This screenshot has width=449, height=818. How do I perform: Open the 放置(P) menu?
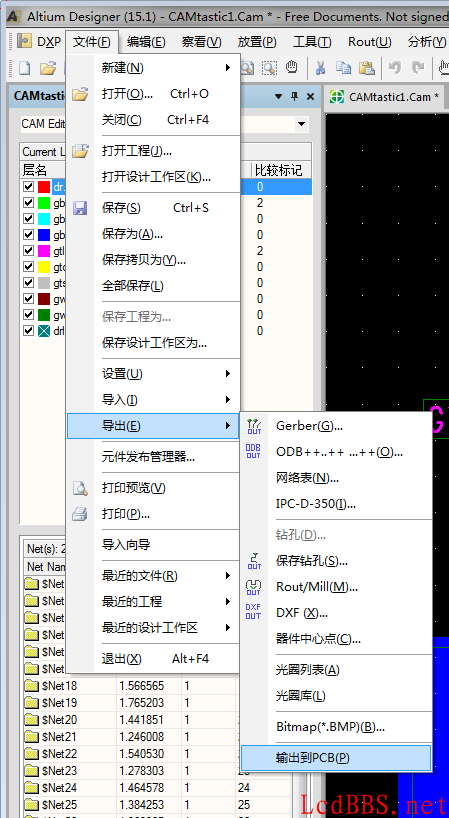point(257,42)
